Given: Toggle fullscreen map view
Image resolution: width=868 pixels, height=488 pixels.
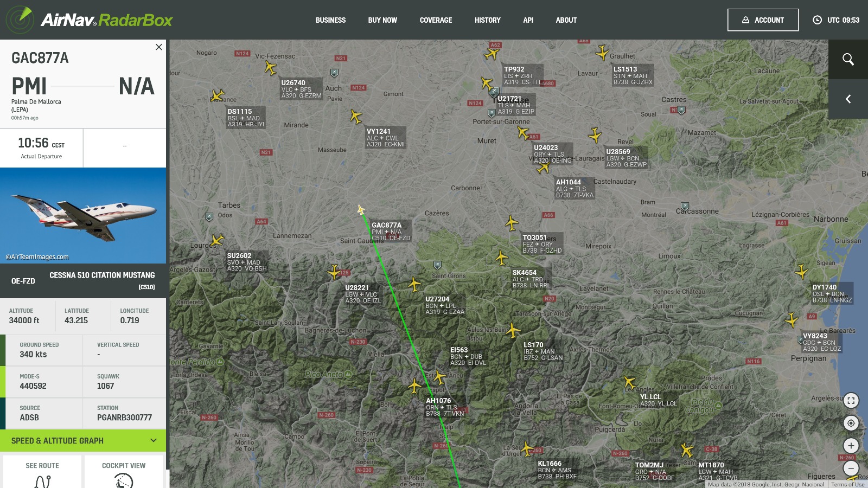Looking at the screenshot, I should (x=851, y=401).
